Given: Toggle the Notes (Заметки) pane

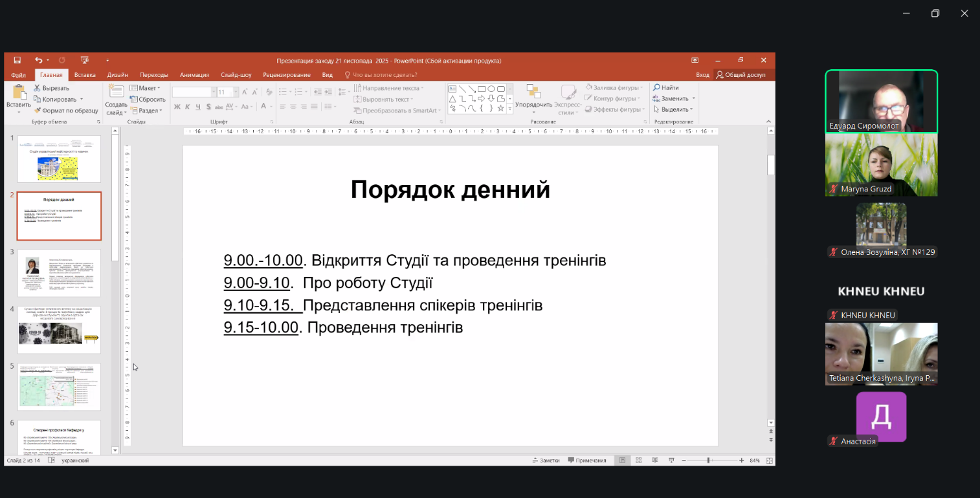Looking at the screenshot, I should point(546,460).
